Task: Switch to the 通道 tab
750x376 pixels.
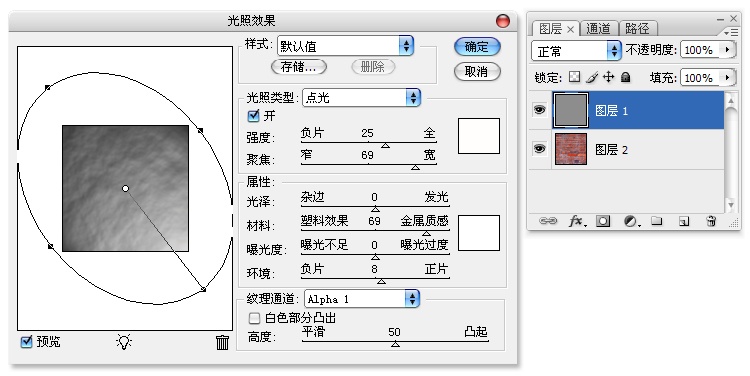Action: click(598, 29)
